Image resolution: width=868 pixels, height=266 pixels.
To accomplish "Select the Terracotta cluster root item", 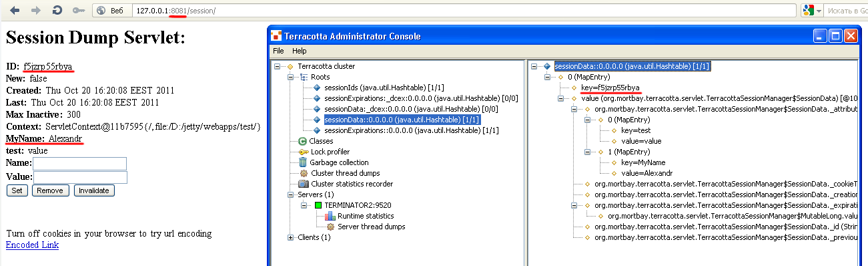I will coord(326,66).
